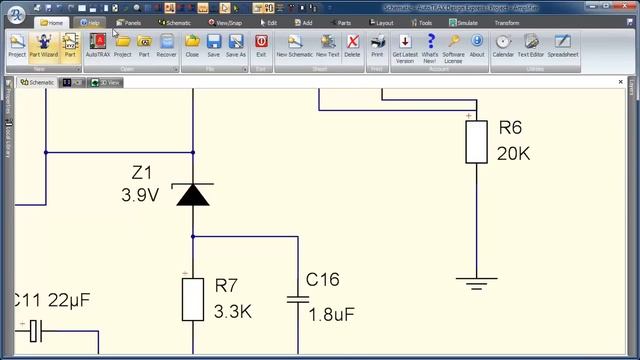Select the Z1 zener diode symbol
The image size is (640, 360).
tap(193, 194)
